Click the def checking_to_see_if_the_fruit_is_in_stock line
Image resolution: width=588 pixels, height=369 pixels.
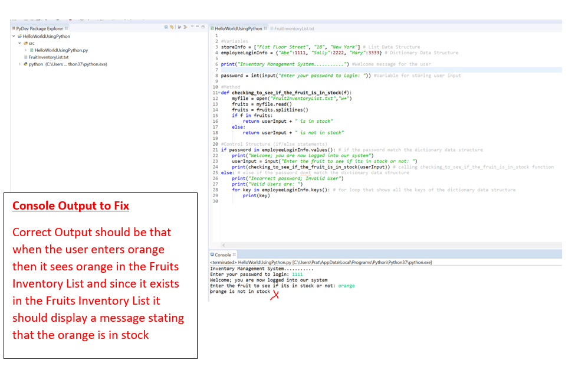pyautogui.click(x=286, y=93)
